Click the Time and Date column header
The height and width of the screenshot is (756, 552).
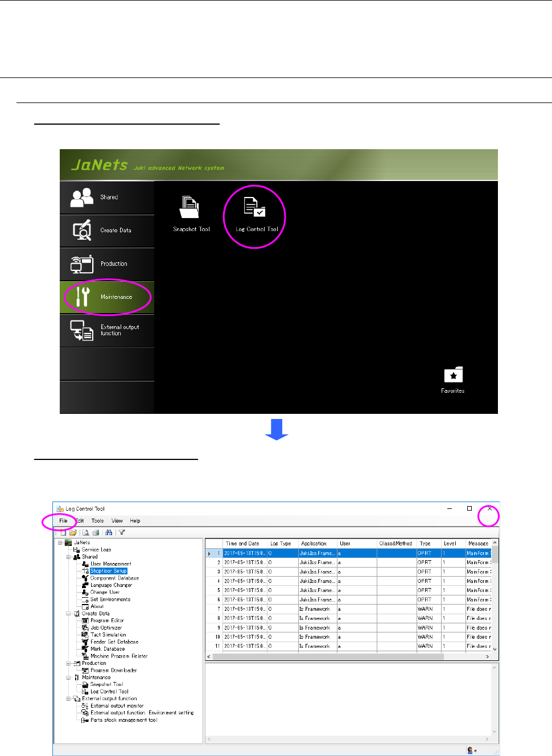point(245,544)
